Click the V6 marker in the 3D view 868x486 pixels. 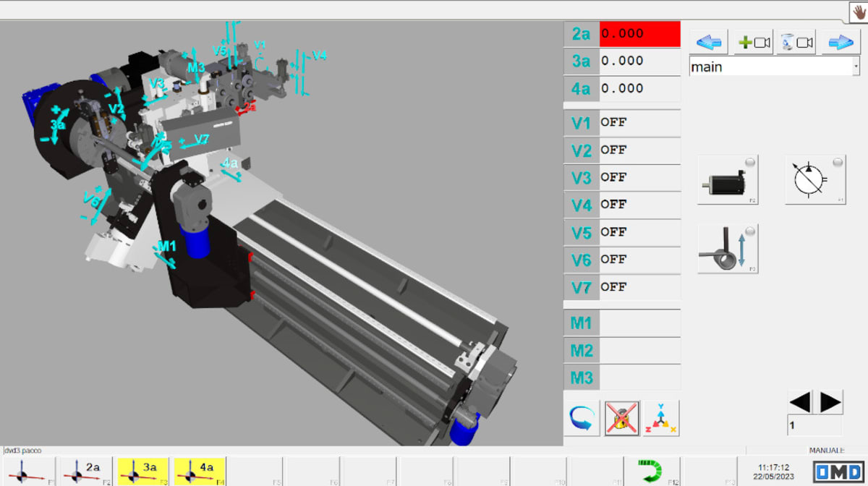[x=92, y=198]
